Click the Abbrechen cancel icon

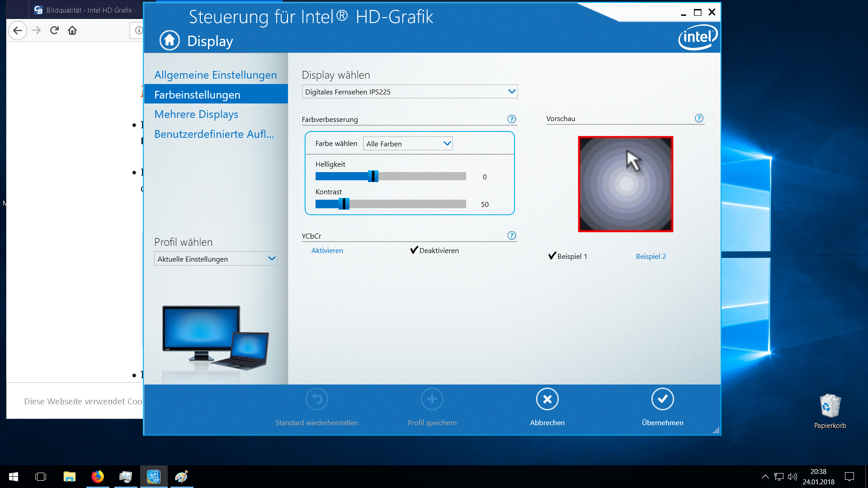(547, 399)
